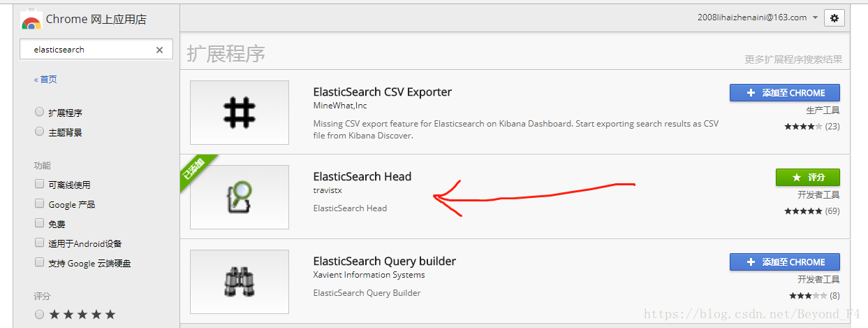Viewport: 868px width, 328px height.
Task: Open ElasticSearch Head magnifier icon thumbnail
Action: pos(240,197)
